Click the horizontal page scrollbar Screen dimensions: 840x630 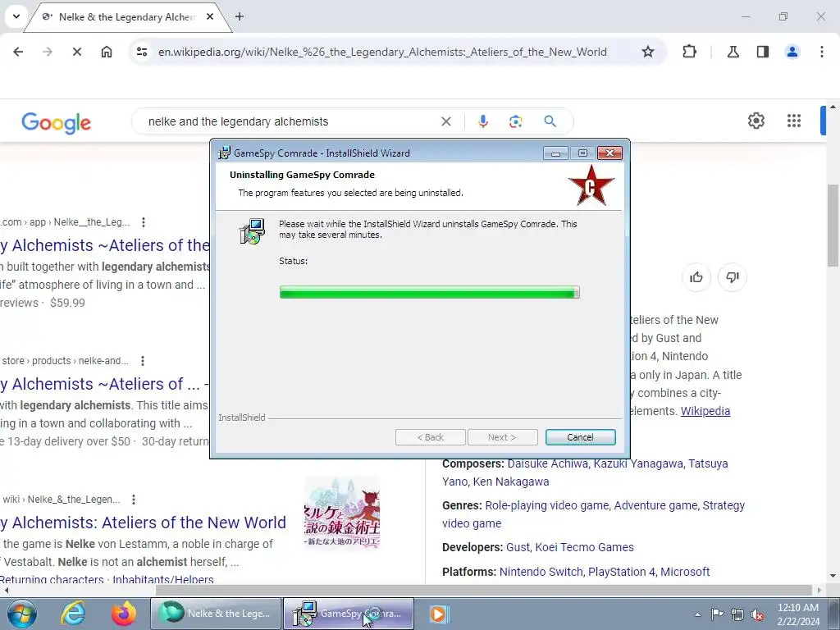click(483, 590)
